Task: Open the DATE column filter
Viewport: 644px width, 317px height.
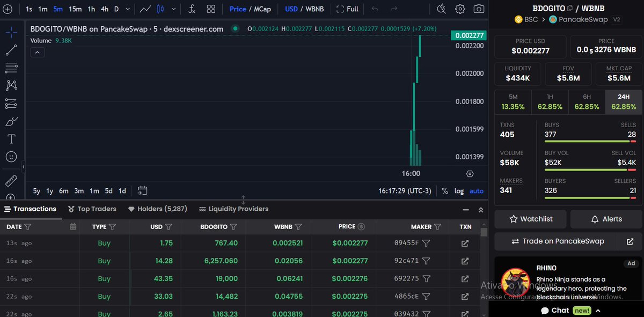Action: [28, 227]
